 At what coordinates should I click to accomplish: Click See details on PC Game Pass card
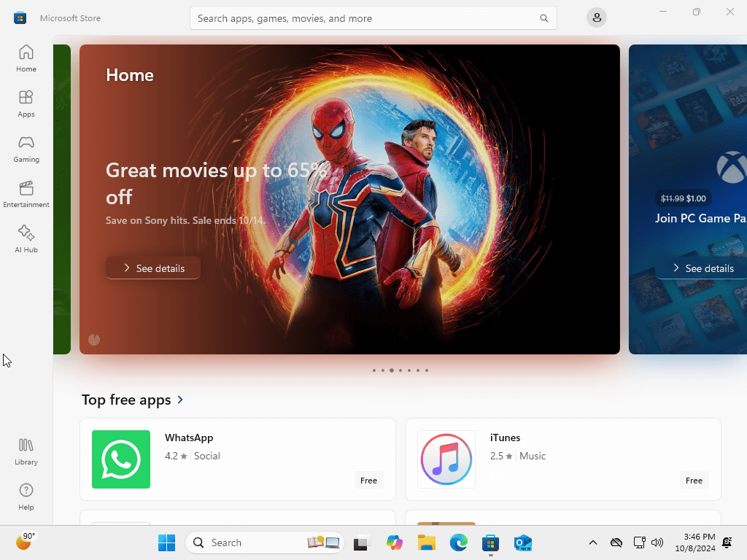(701, 268)
